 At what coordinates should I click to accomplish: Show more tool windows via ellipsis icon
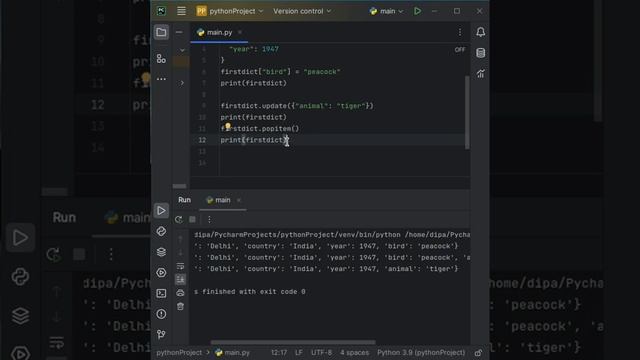(x=161, y=79)
